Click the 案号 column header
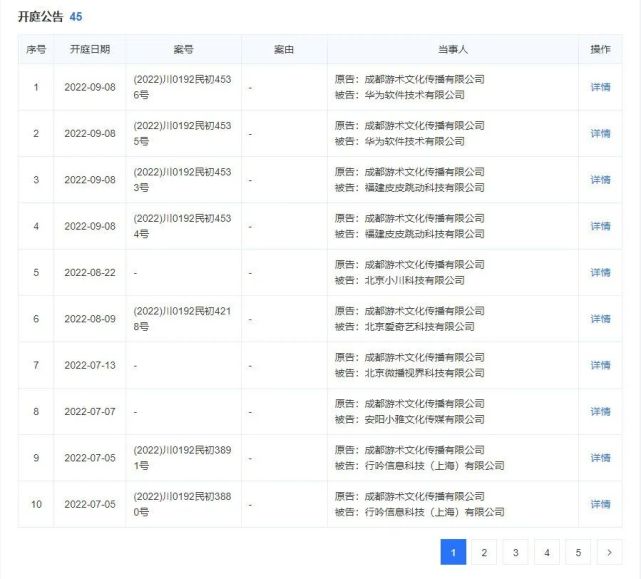The height and width of the screenshot is (579, 641). [183, 49]
